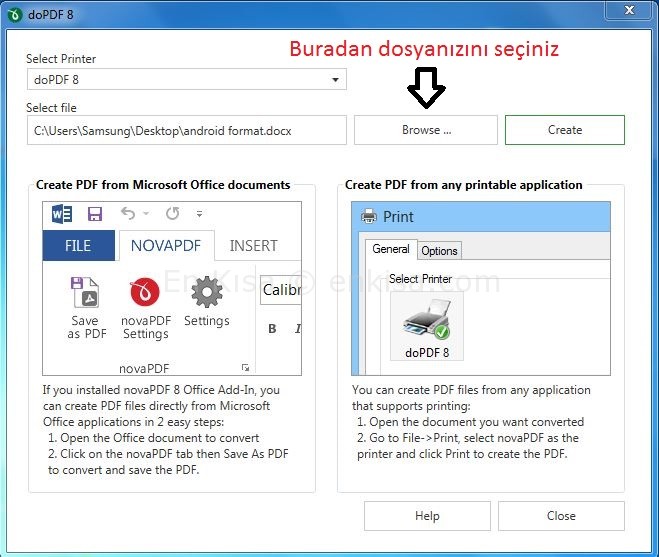Click the 'Select file' label
The height and width of the screenshot is (557, 659).
click(51, 108)
